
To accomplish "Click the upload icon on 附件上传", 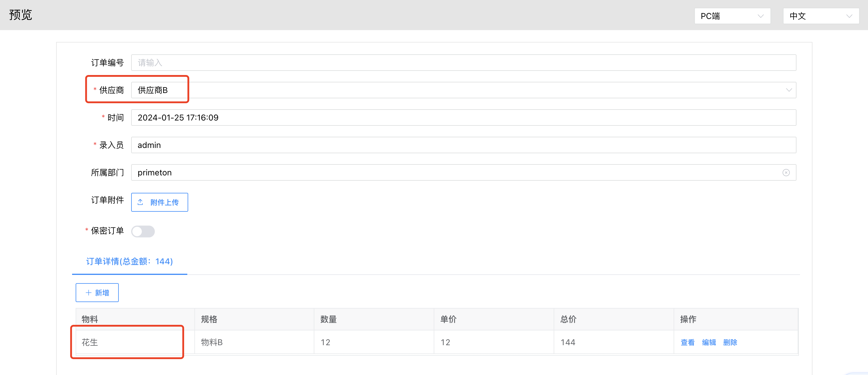I will [141, 202].
